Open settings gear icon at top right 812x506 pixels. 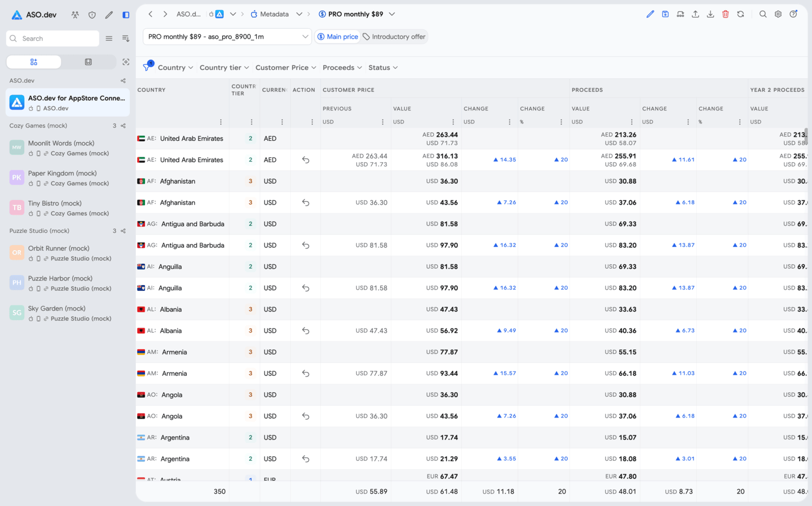[x=778, y=14]
